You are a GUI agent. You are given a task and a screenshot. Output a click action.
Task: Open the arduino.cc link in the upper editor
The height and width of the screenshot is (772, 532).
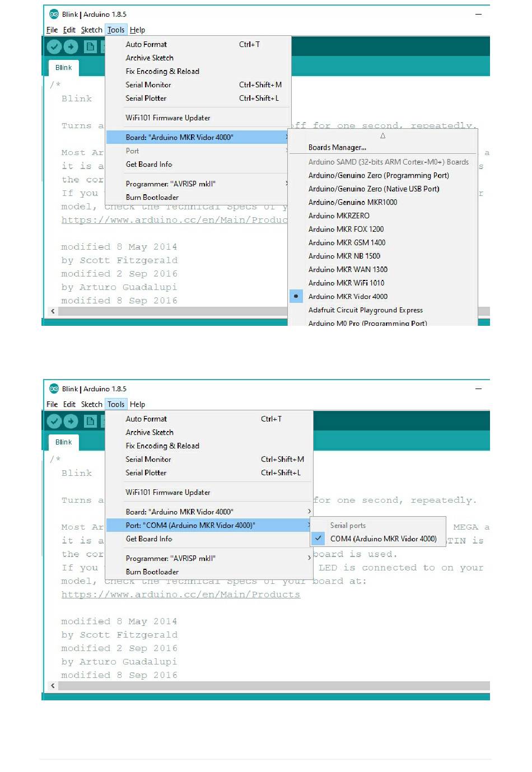pos(175,220)
